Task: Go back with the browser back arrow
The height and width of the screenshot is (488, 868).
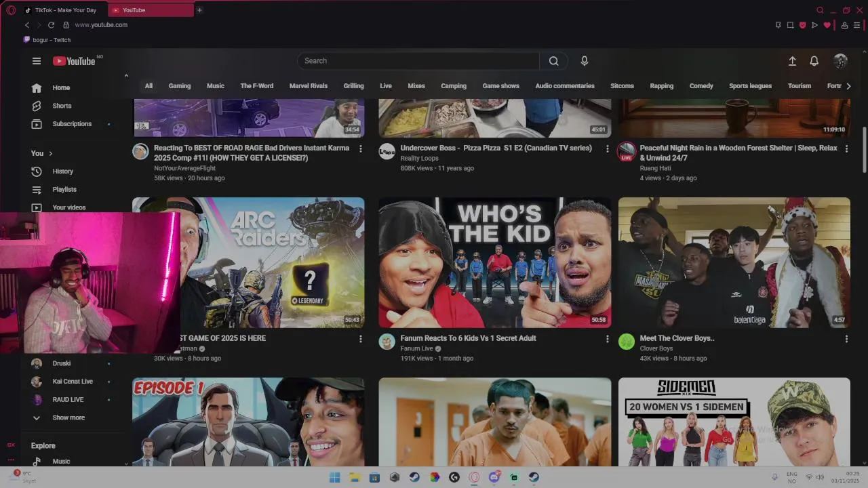Action: 27,25
